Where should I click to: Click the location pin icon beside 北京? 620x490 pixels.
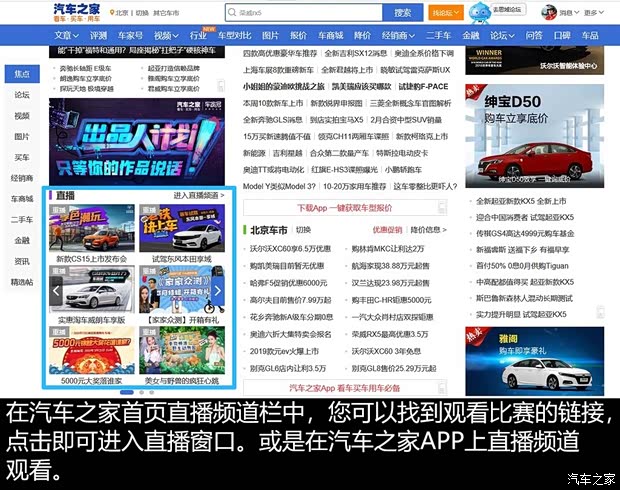pos(112,13)
